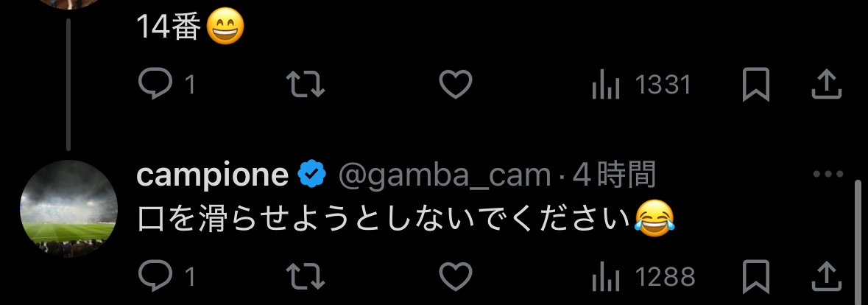View analytics showing 1331 views
The width and height of the screenshot is (868, 305).
pyautogui.click(x=641, y=85)
